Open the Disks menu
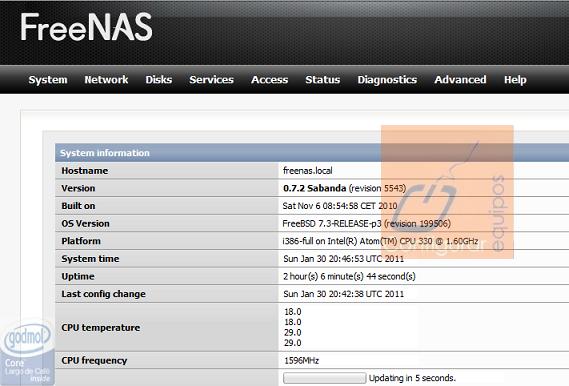This screenshot has height=386, width=569. [x=159, y=80]
